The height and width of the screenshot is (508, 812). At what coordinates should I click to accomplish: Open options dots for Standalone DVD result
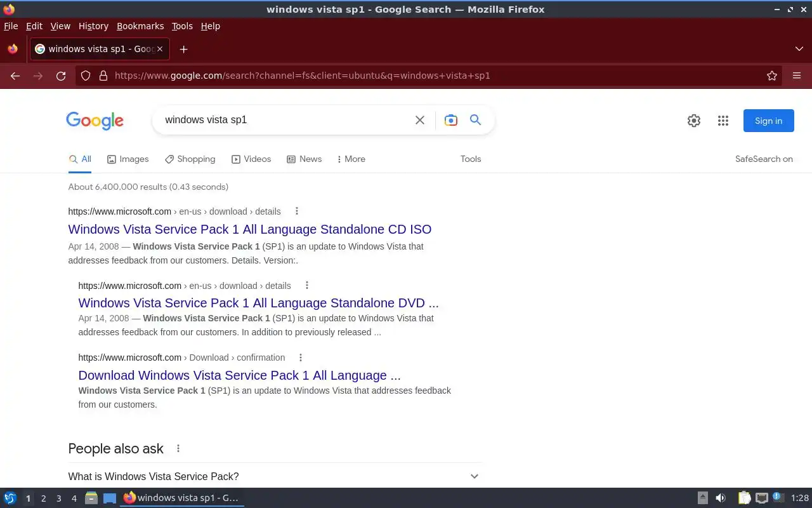pos(306,286)
